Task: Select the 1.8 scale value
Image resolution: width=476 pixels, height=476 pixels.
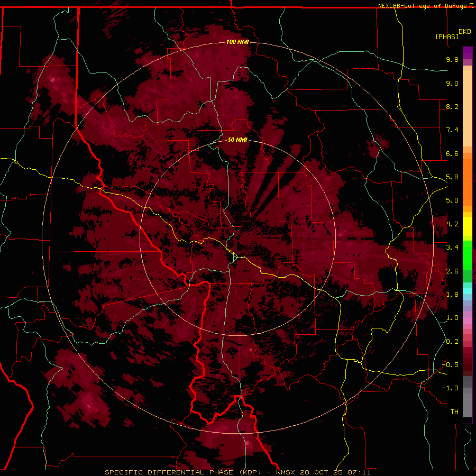Action: point(452,295)
